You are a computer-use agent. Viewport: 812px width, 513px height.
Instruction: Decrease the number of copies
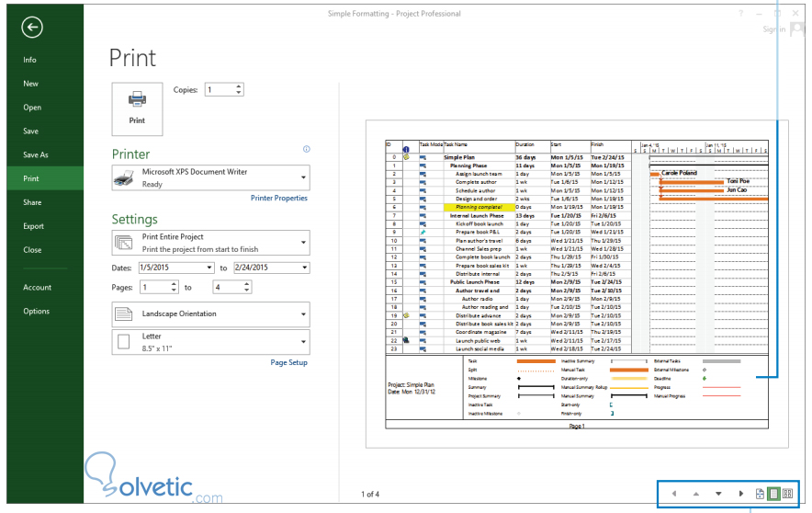pos(238,93)
